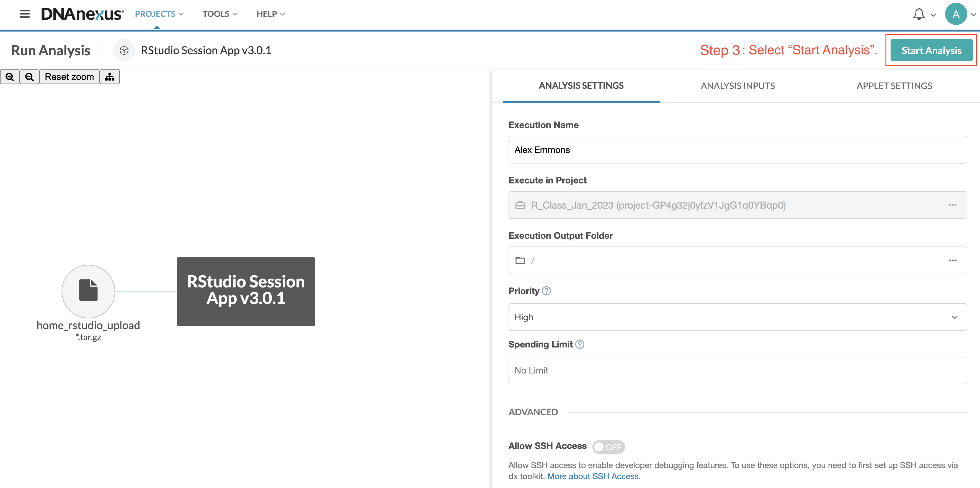Click the auto-layout hierarchy icon
Screen dimensions: 980x488
[110, 77]
